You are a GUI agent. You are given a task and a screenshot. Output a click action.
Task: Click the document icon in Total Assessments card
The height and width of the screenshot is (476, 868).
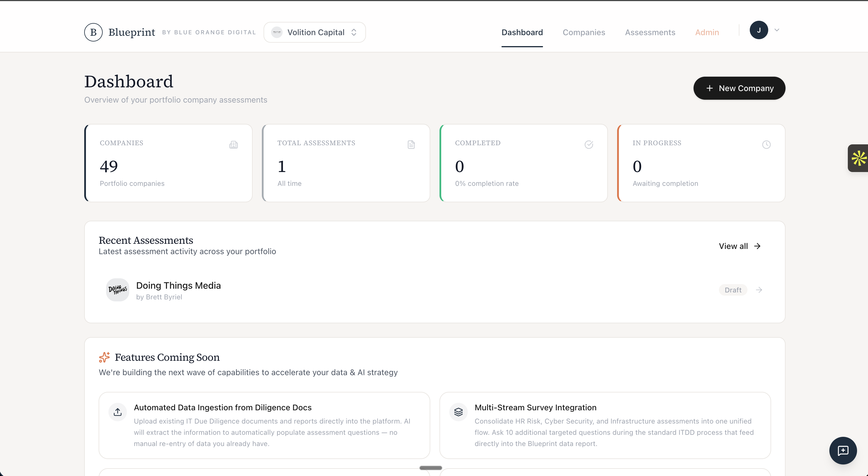(411, 145)
